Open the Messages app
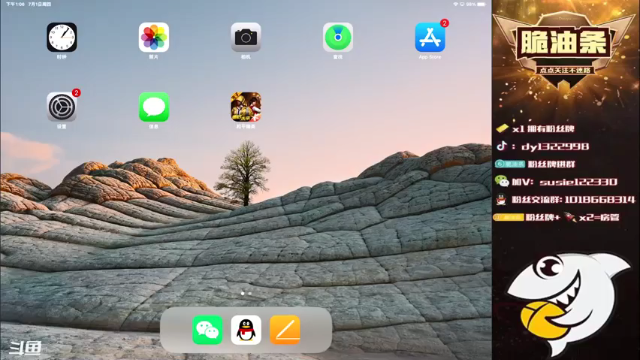Viewport: 640px width, 360px height. pos(154,107)
